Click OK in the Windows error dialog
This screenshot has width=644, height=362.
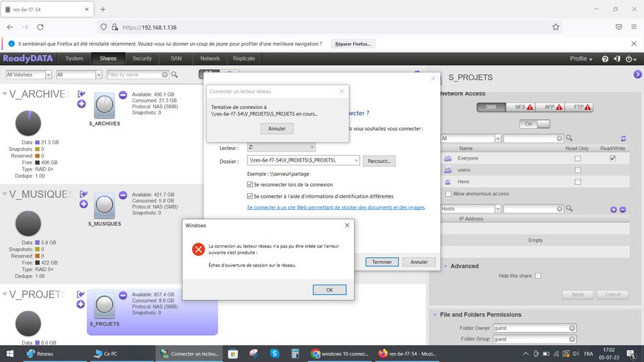329,290
